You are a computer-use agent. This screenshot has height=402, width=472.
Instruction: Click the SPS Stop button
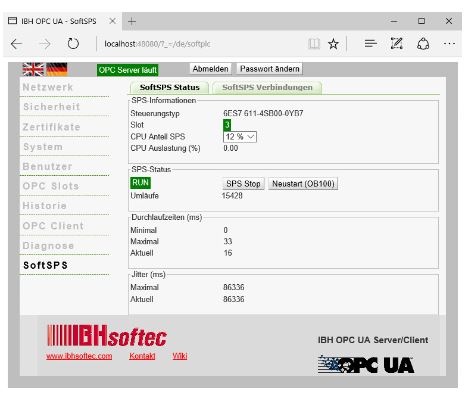point(243,184)
